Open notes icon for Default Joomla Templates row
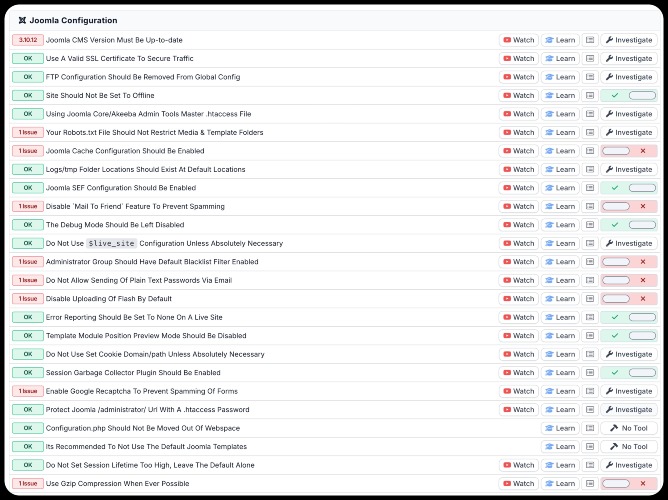 (x=590, y=447)
